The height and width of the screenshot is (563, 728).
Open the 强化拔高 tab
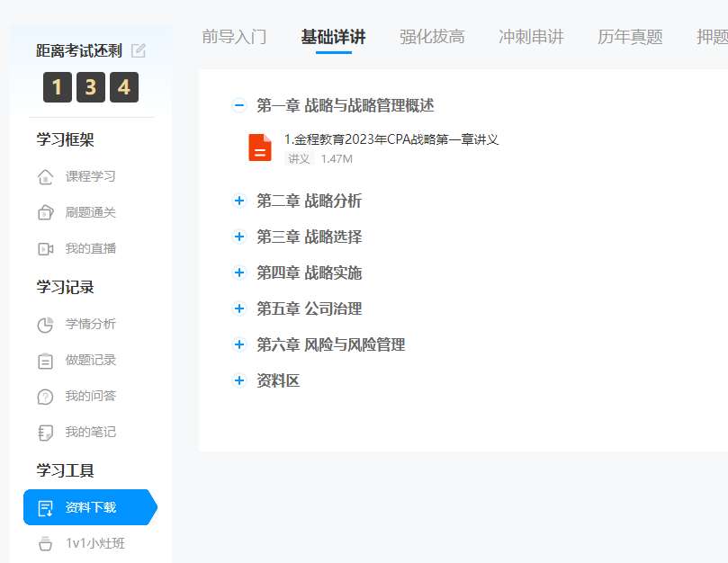[432, 37]
